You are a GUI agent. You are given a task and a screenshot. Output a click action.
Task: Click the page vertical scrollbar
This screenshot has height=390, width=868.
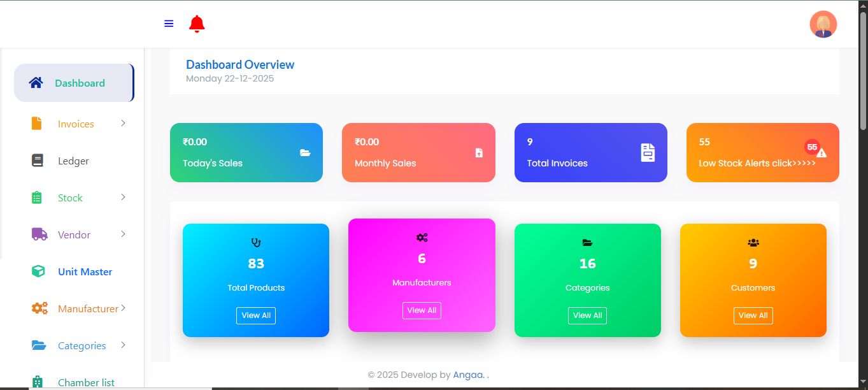click(x=863, y=70)
